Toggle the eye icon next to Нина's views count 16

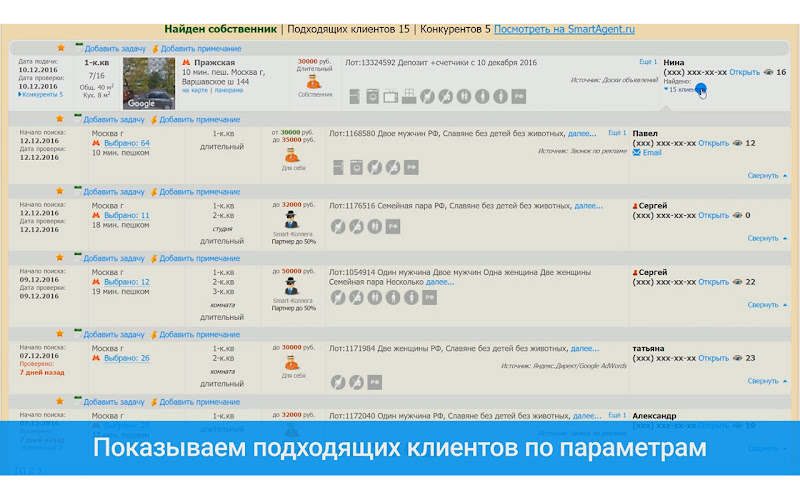click(x=768, y=72)
